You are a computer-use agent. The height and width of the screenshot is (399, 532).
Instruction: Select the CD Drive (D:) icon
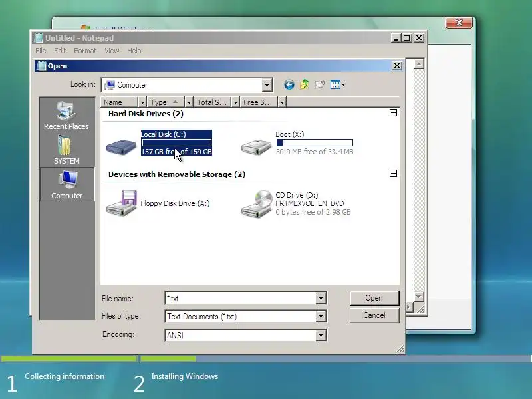[257, 203]
